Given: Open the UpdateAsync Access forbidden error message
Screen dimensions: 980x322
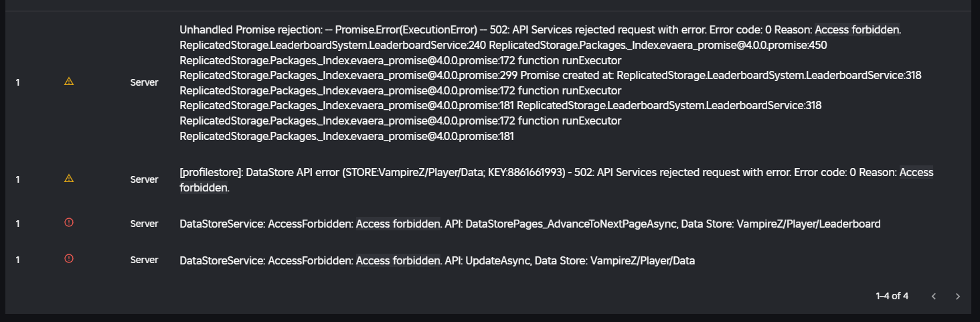Looking at the screenshot, I should pos(437,261).
